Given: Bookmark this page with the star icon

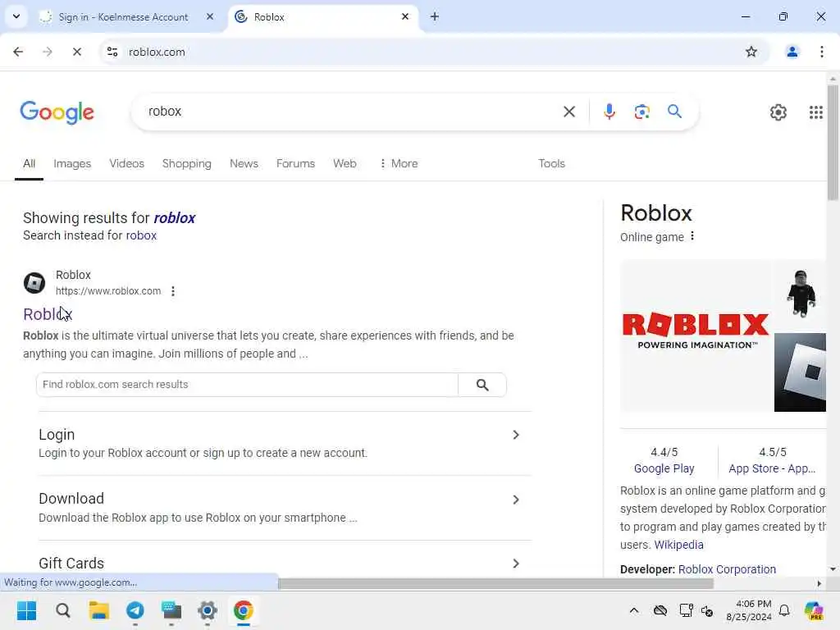Looking at the screenshot, I should tap(751, 52).
